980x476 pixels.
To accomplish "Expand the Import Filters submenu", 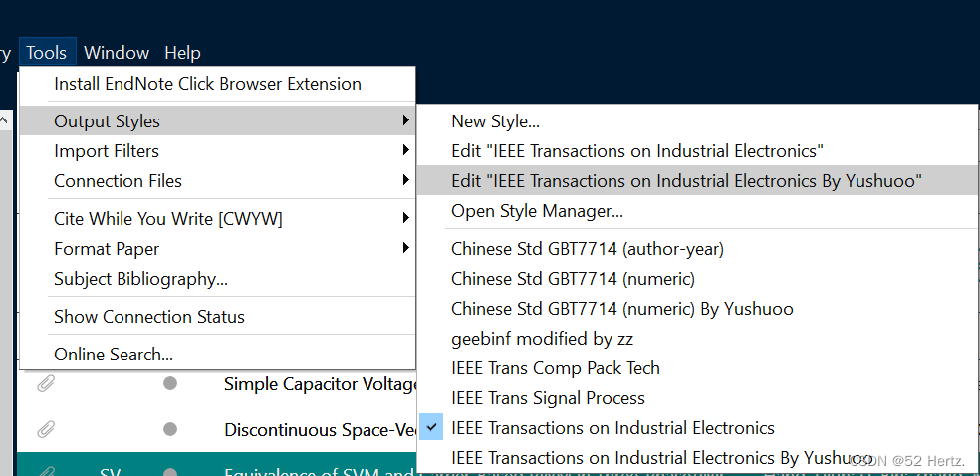I will coord(217,151).
